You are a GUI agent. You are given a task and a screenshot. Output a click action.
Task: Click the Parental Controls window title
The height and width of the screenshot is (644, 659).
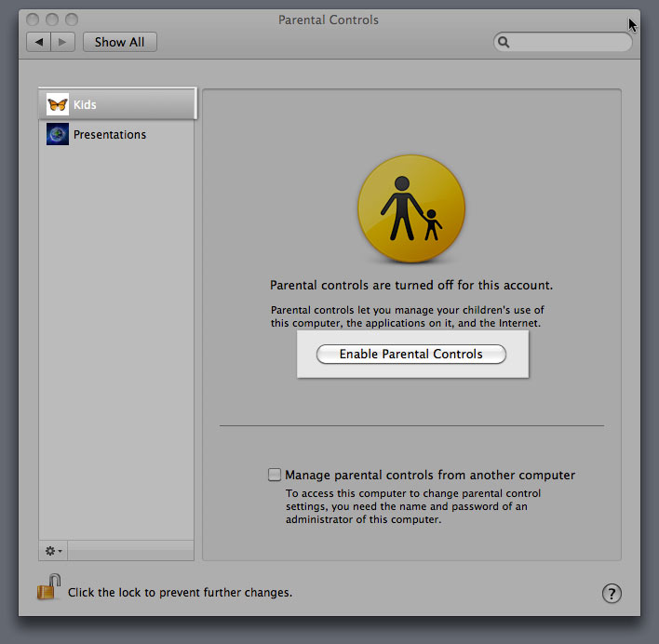pos(329,20)
